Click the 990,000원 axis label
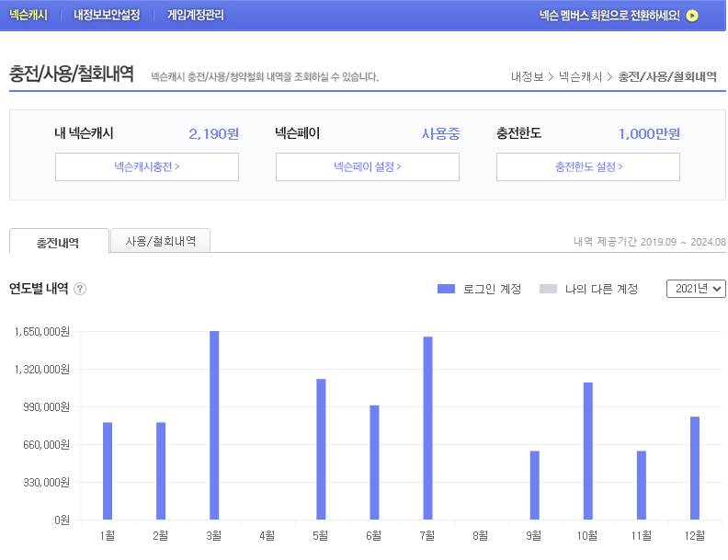 47,407
